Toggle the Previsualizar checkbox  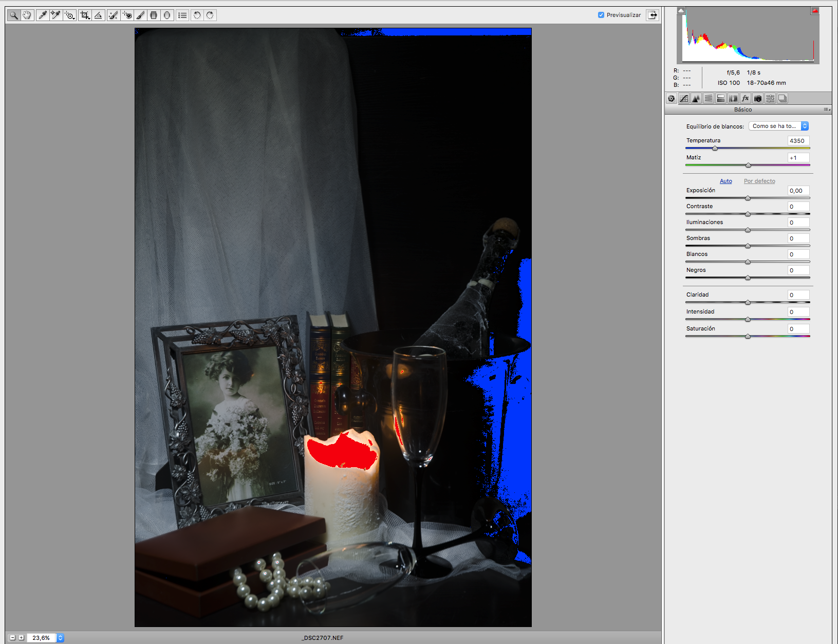pos(601,15)
